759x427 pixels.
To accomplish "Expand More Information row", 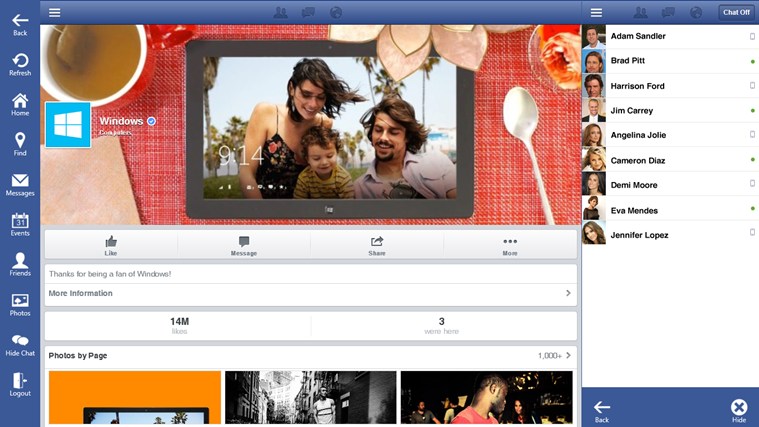I will (x=311, y=293).
